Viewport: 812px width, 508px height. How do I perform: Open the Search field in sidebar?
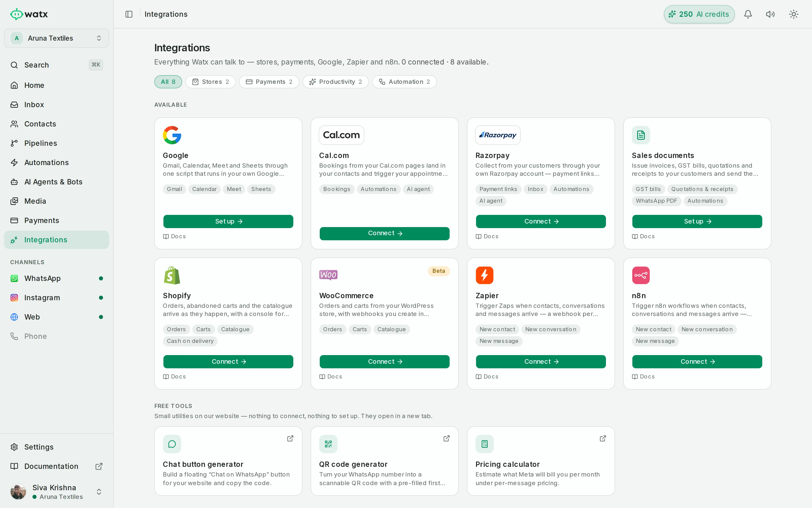pyautogui.click(x=56, y=65)
